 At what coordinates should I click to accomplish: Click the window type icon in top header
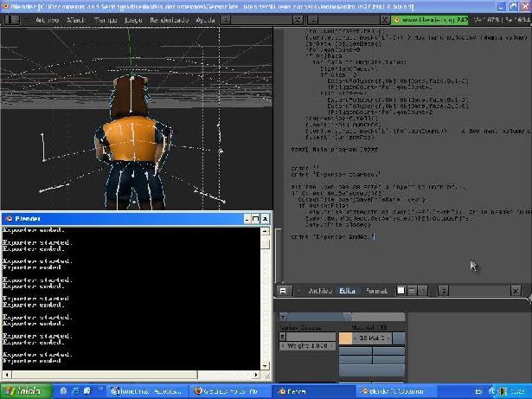11,20
